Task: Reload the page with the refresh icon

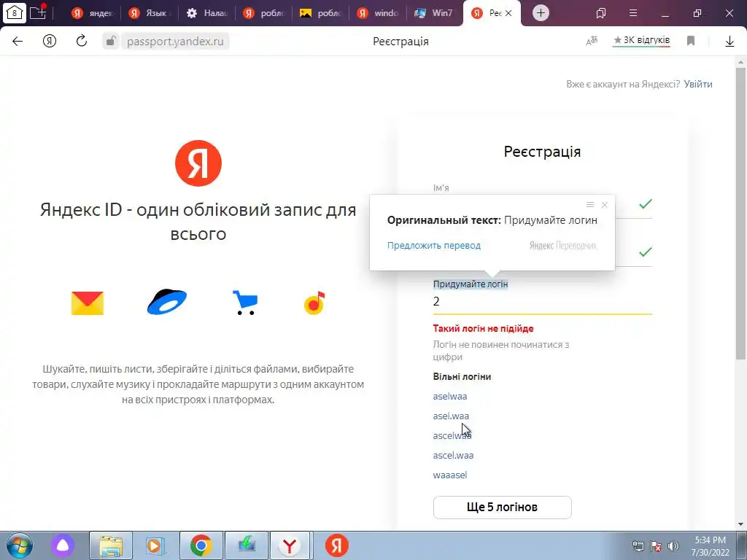Action: click(x=82, y=41)
